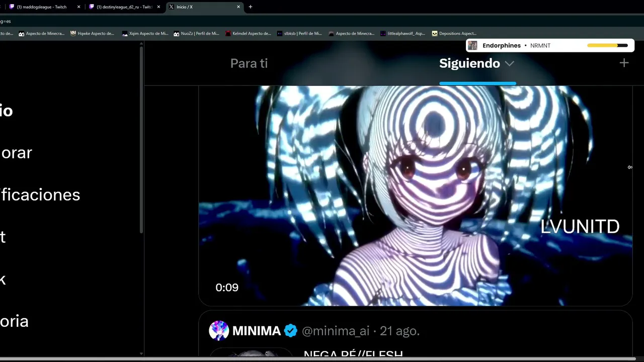644x362 pixels.
Task: Close the destinyleague_d2_ru Twitch tab
Action: [158, 7]
